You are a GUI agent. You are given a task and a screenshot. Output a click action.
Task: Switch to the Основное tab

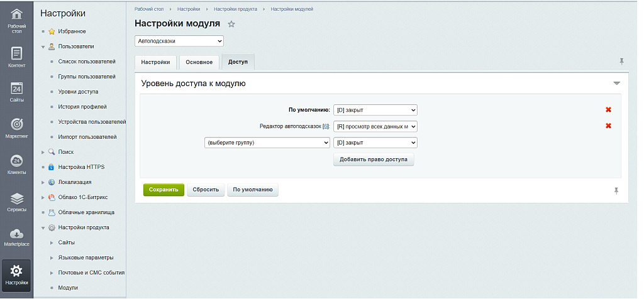[199, 62]
